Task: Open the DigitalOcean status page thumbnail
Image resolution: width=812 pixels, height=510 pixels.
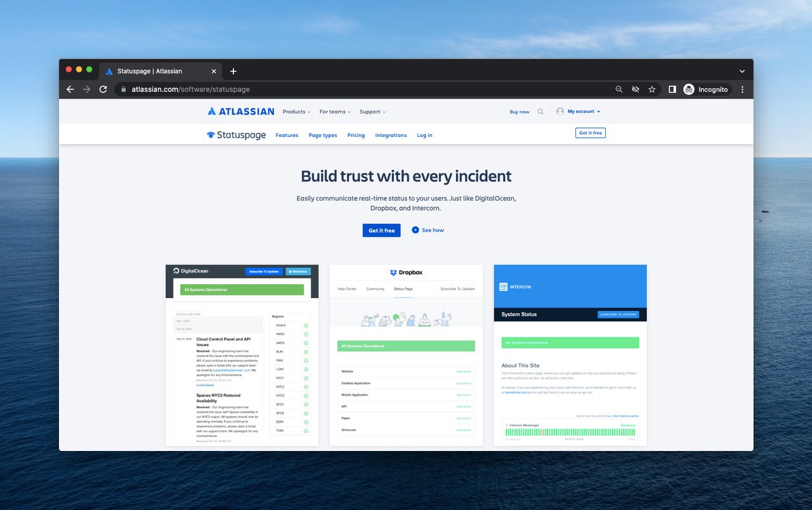Action: pyautogui.click(x=242, y=355)
